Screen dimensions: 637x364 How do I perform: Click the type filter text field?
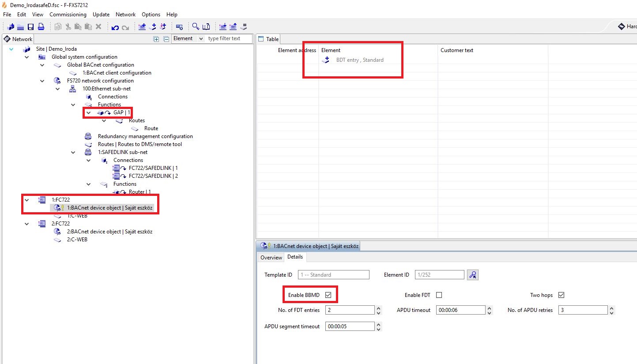pos(229,39)
